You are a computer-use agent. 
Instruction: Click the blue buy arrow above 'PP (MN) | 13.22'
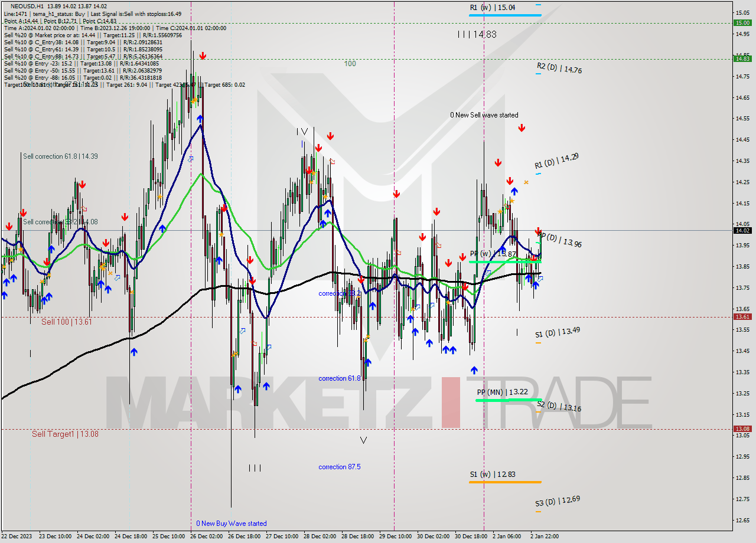click(x=474, y=370)
